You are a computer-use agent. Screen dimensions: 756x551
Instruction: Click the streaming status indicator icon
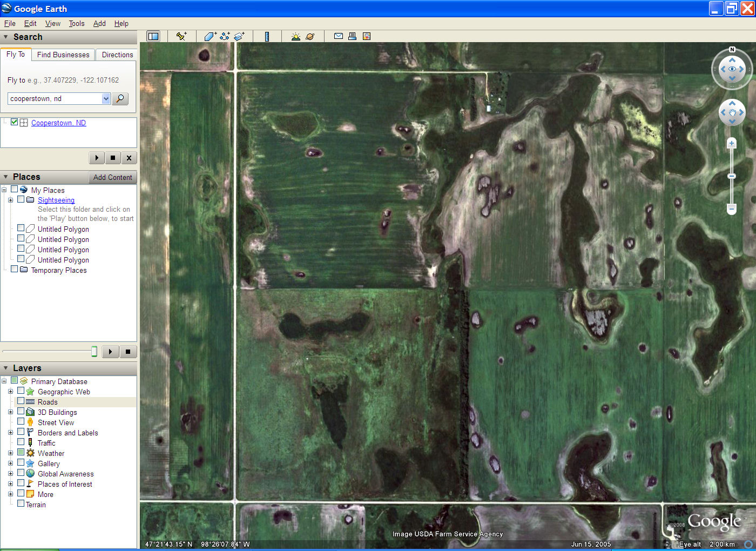(748, 545)
